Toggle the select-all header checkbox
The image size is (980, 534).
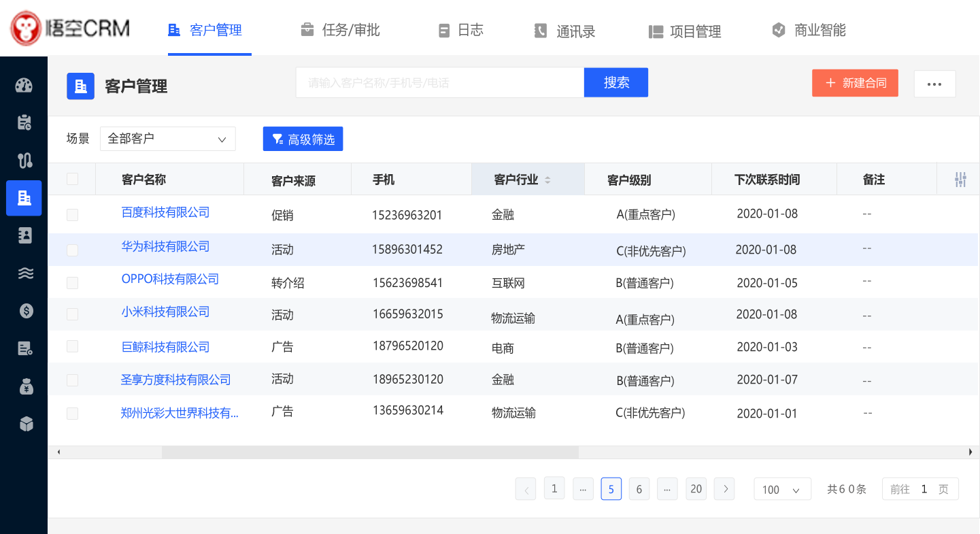72,179
